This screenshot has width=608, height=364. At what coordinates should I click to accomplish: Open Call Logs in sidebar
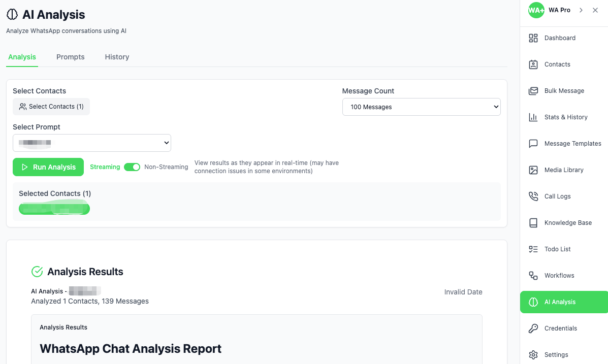coord(564,196)
